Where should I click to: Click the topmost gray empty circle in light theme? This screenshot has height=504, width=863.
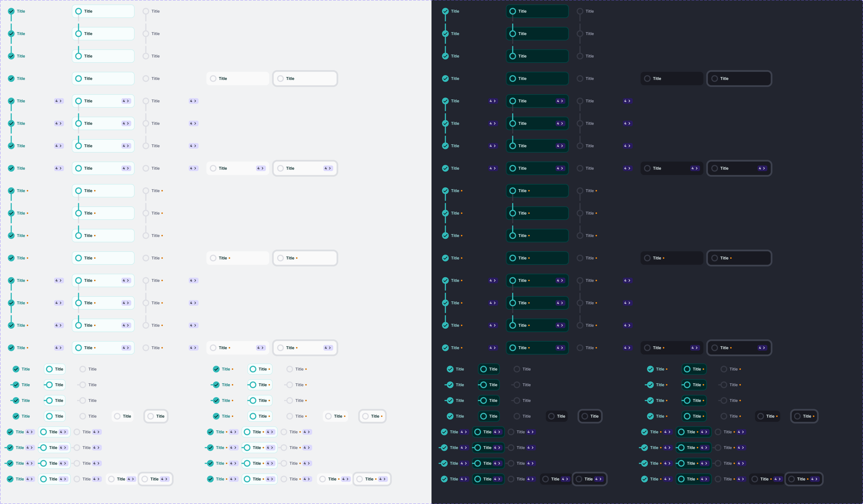click(146, 11)
